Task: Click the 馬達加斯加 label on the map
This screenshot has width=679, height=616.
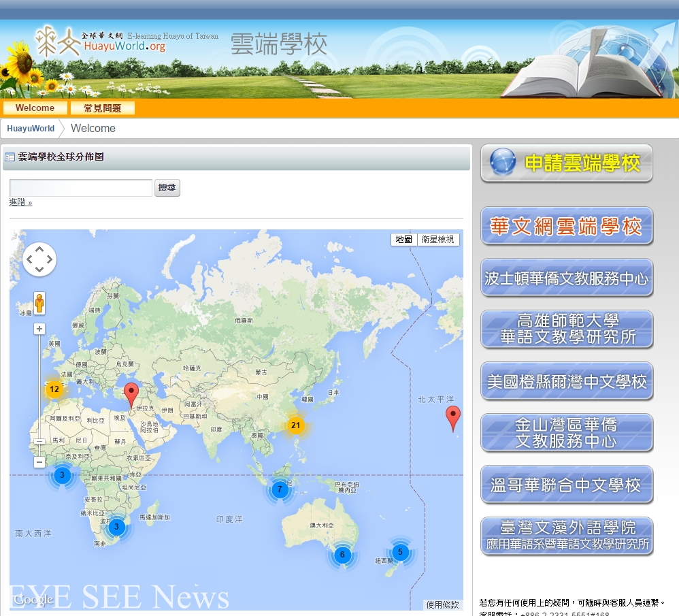Action: pyautogui.click(x=154, y=517)
